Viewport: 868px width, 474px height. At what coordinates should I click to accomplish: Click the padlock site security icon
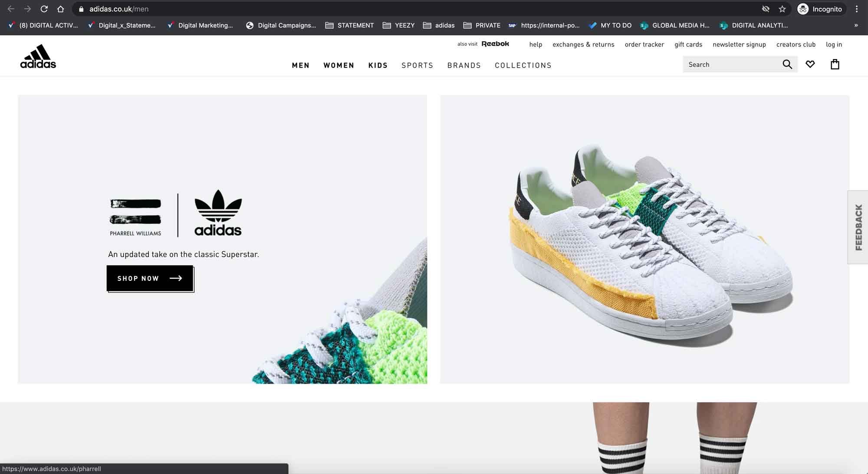[81, 9]
